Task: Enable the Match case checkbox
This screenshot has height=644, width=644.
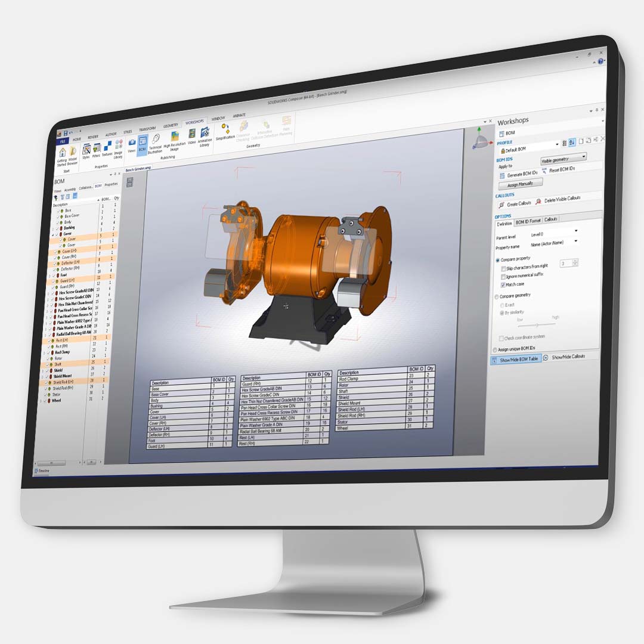Action: coord(503,284)
